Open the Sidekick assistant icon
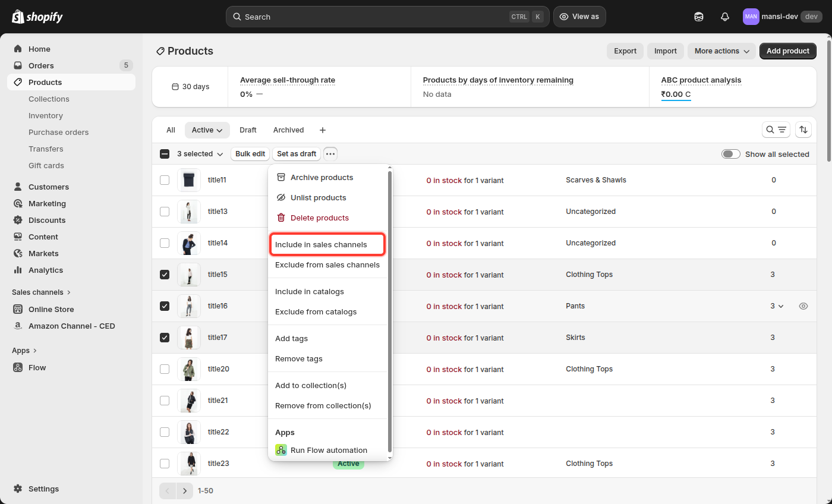Screen dimensions: 832x504 [x=699, y=17]
